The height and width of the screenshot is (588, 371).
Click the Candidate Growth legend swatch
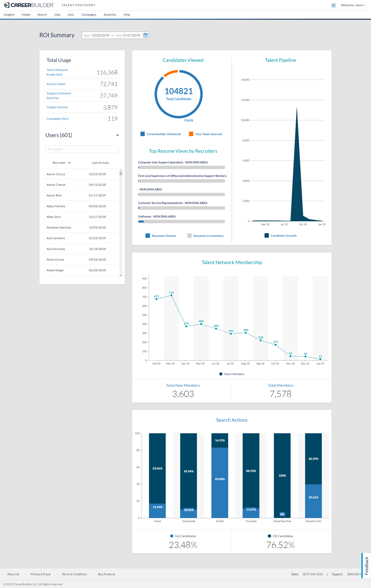[x=266, y=236]
